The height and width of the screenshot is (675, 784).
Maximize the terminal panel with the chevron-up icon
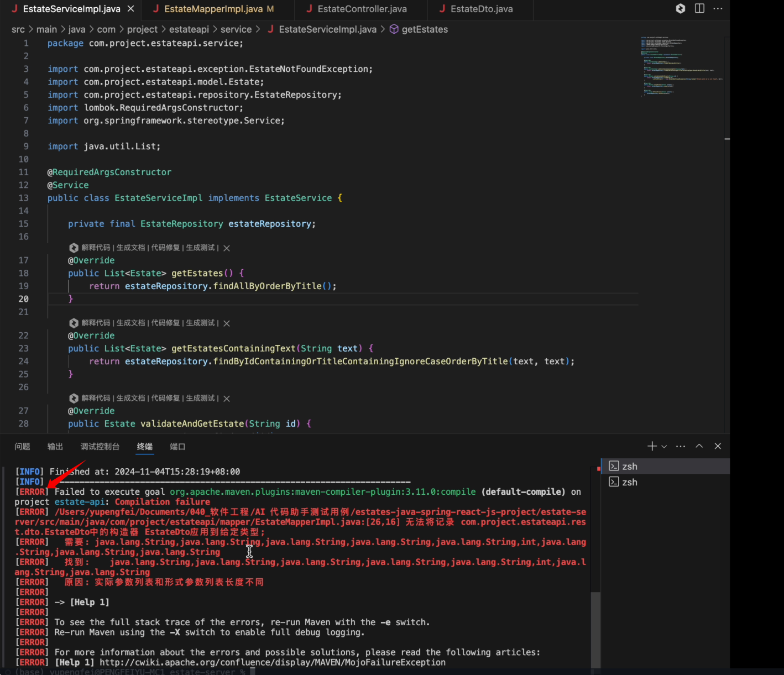(x=699, y=446)
